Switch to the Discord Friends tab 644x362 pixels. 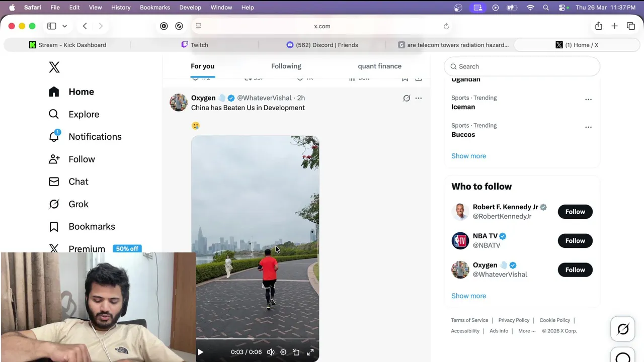pyautogui.click(x=322, y=45)
